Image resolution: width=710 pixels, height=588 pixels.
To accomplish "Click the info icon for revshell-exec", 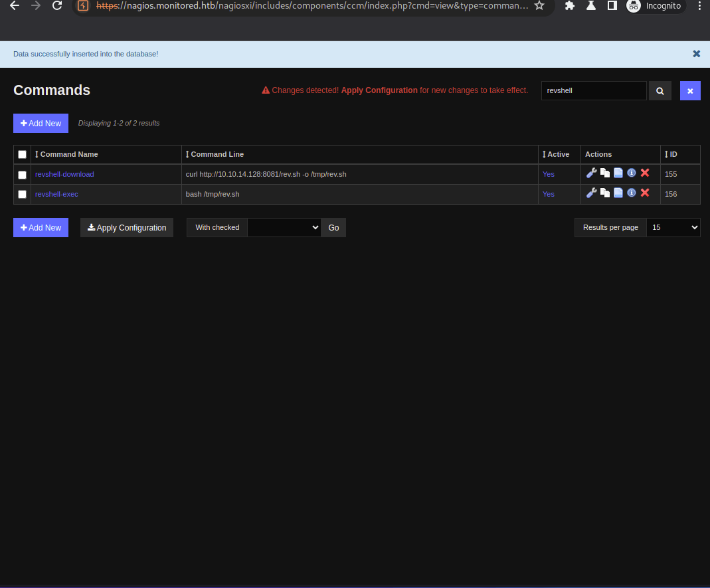I will coord(632,193).
